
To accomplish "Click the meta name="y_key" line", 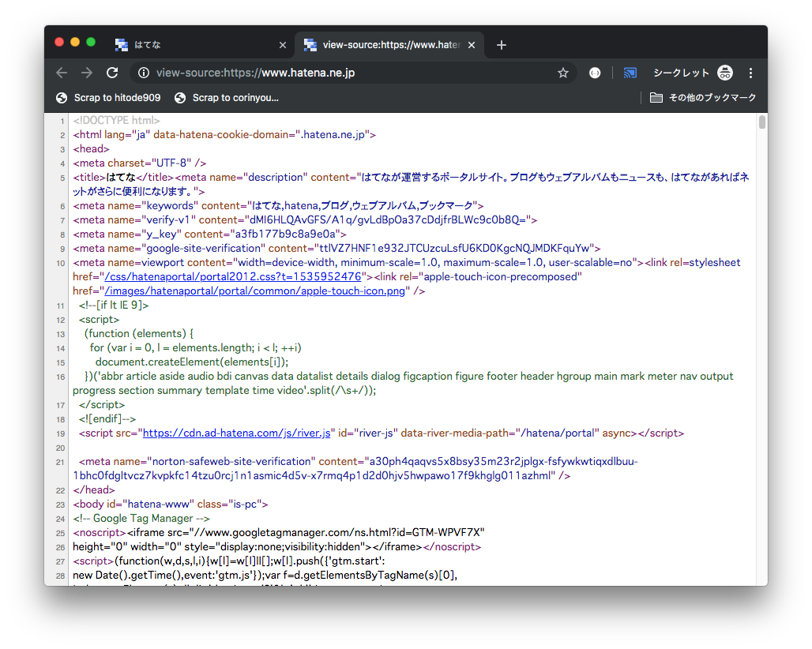I will click(210, 234).
